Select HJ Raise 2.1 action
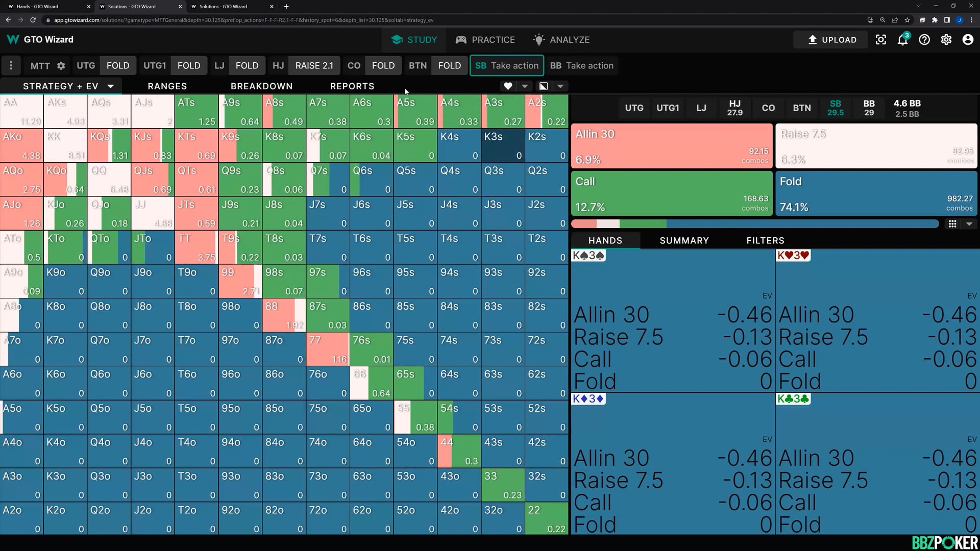Viewport: 980px width, 551px height. tap(314, 66)
